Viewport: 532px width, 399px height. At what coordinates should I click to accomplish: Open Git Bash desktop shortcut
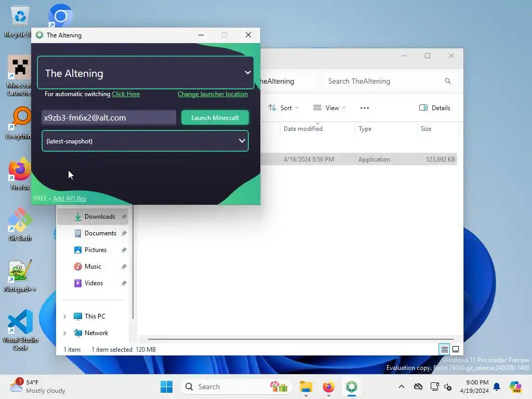tap(20, 224)
